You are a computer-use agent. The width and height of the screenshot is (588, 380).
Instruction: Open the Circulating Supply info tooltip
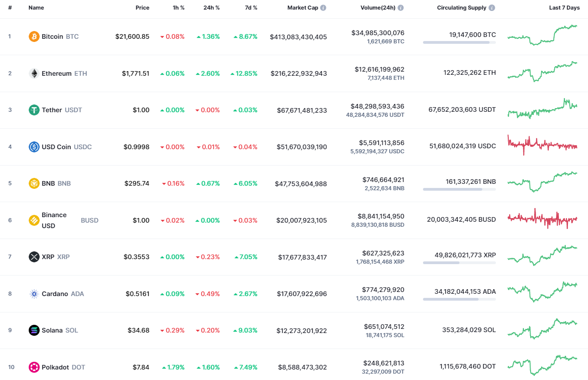tap(491, 7)
